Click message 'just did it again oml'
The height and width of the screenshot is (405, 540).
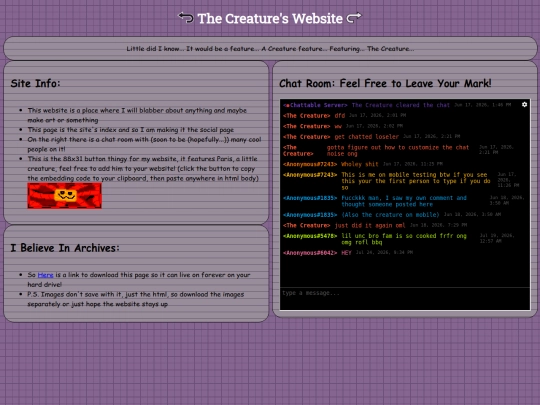tap(370, 226)
